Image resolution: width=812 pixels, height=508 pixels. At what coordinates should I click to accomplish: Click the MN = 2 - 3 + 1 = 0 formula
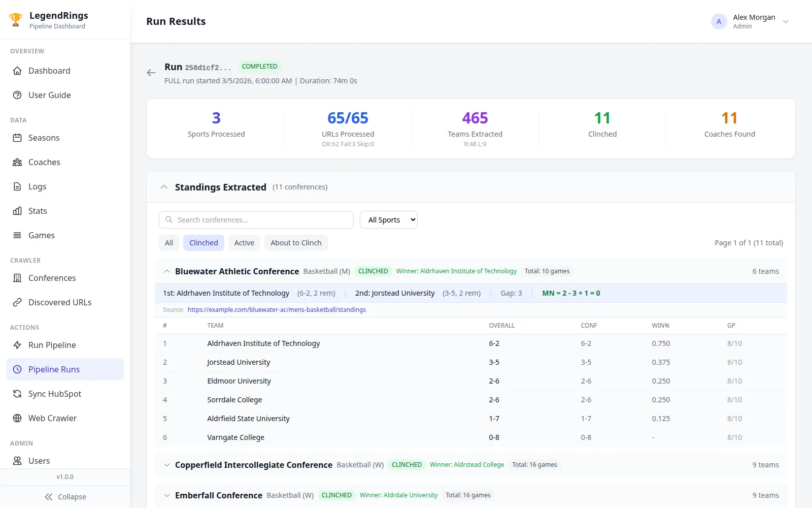[x=571, y=293]
